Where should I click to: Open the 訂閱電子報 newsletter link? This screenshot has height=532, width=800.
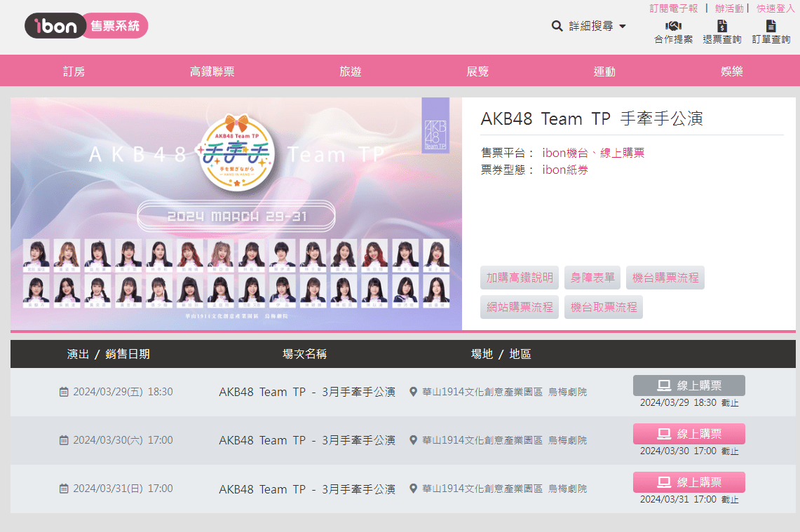click(673, 8)
